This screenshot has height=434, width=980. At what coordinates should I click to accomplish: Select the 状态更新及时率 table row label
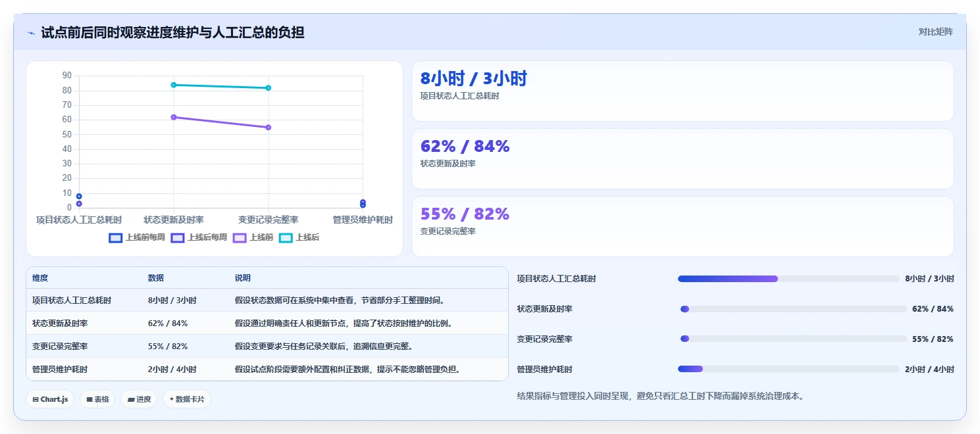60,324
